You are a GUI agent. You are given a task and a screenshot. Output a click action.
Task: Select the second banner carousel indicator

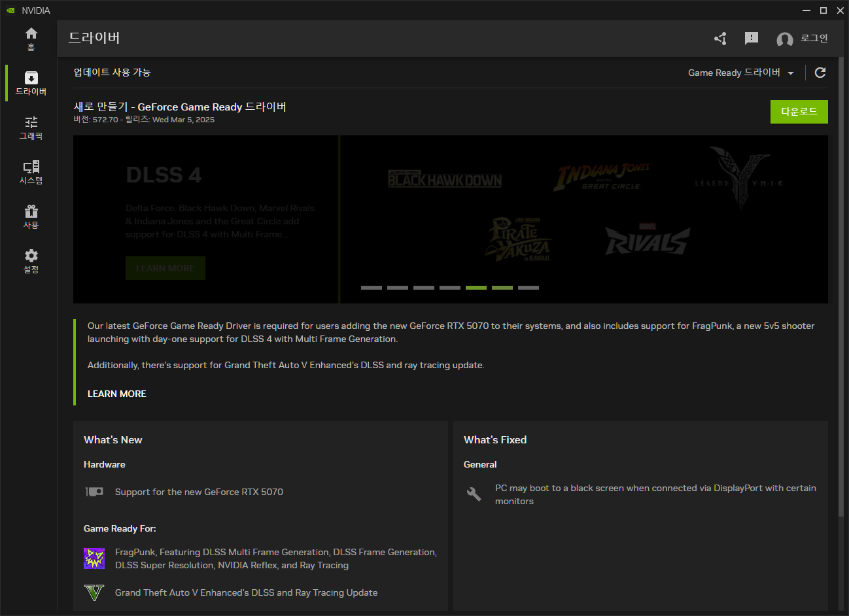click(398, 288)
